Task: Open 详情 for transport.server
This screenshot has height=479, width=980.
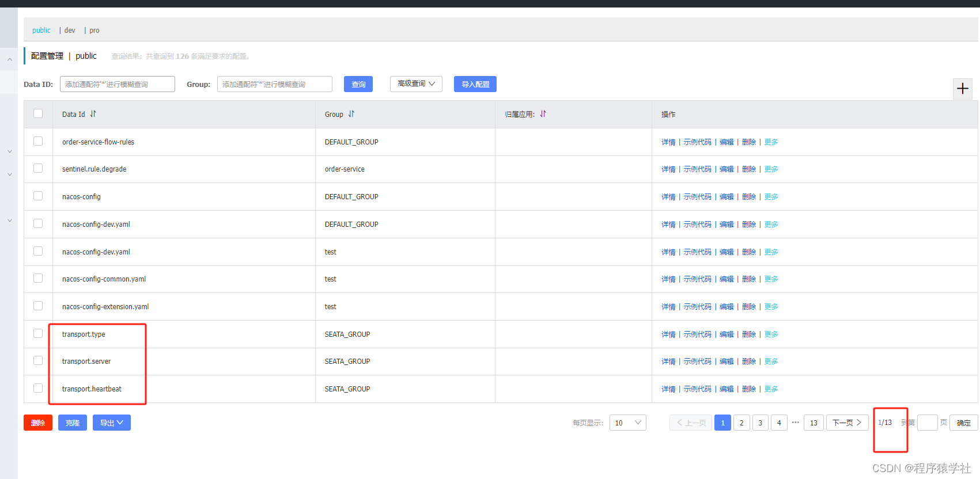Action: [668, 362]
